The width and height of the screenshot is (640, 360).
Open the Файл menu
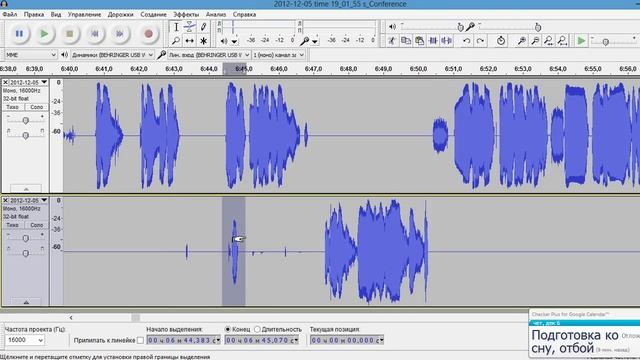[x=10, y=14]
